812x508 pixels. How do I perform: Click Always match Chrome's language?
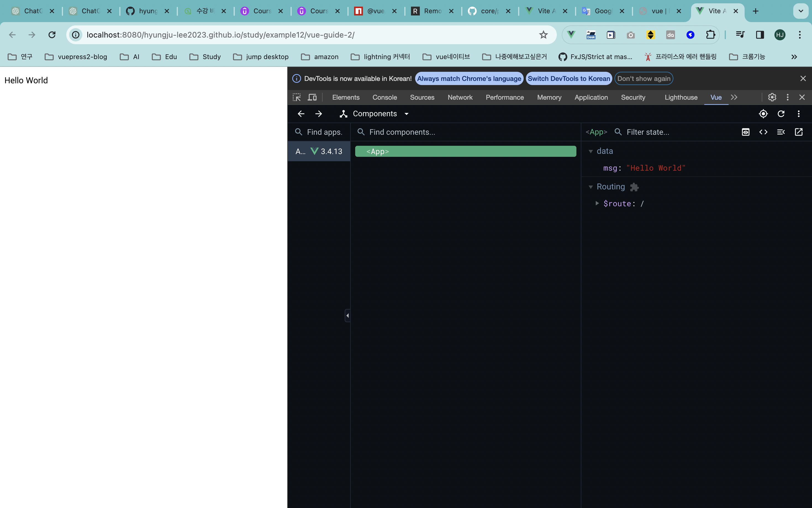coord(469,79)
